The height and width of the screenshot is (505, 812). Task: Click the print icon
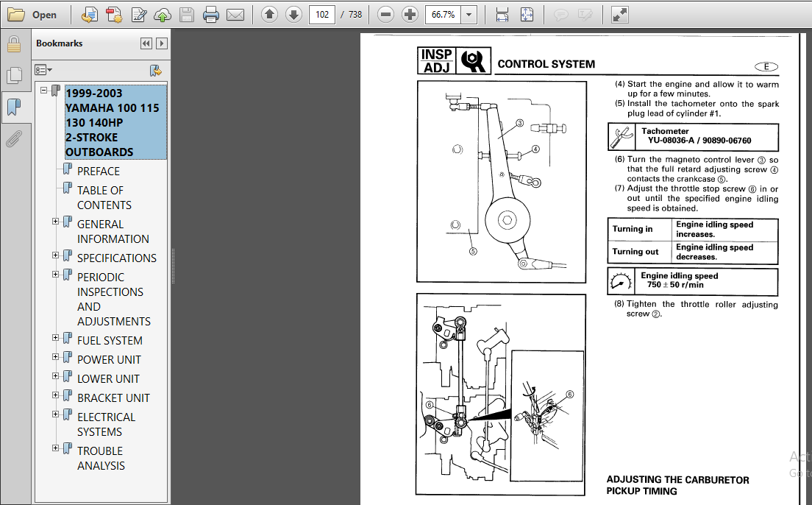click(211, 15)
